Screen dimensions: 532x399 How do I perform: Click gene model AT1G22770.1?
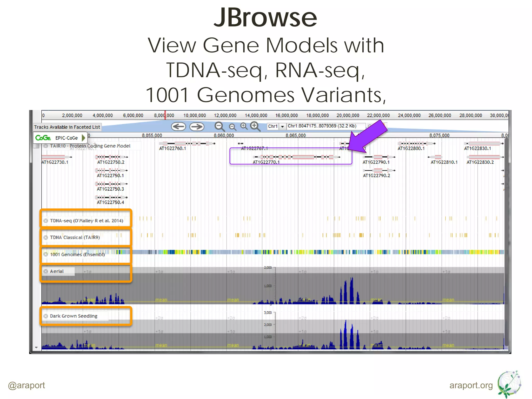[x=296, y=157]
